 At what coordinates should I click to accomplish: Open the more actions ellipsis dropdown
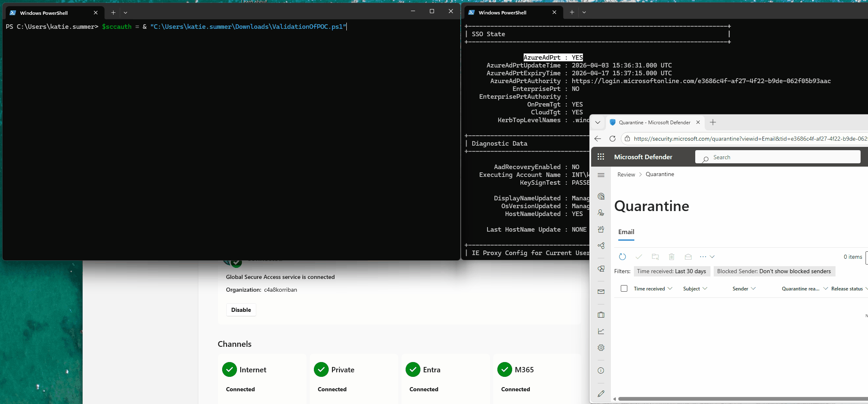click(x=707, y=257)
